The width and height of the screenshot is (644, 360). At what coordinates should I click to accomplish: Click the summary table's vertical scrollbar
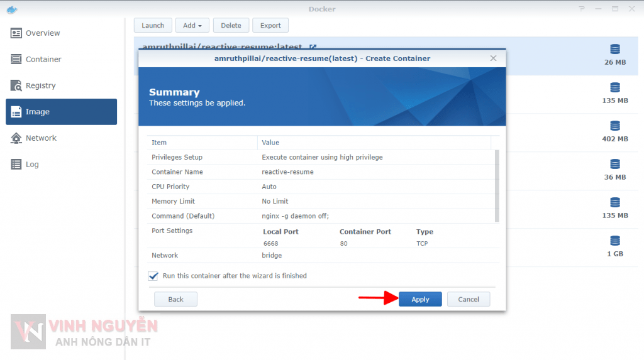click(x=497, y=185)
